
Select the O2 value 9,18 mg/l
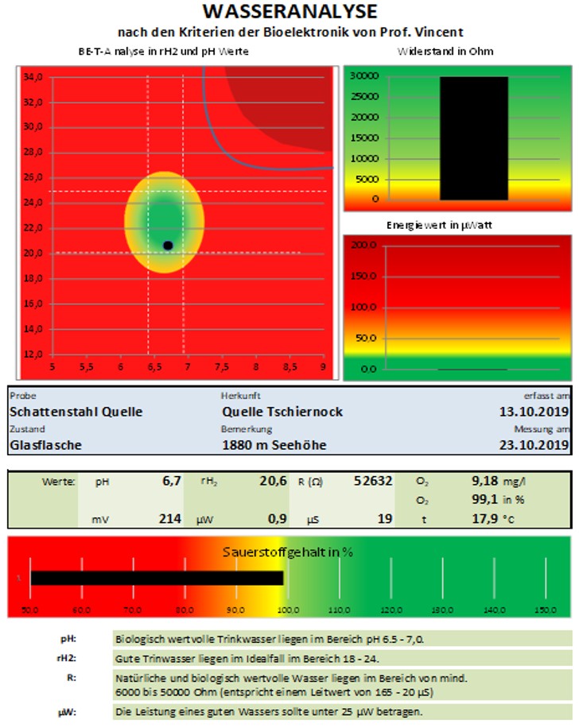pos(487,482)
